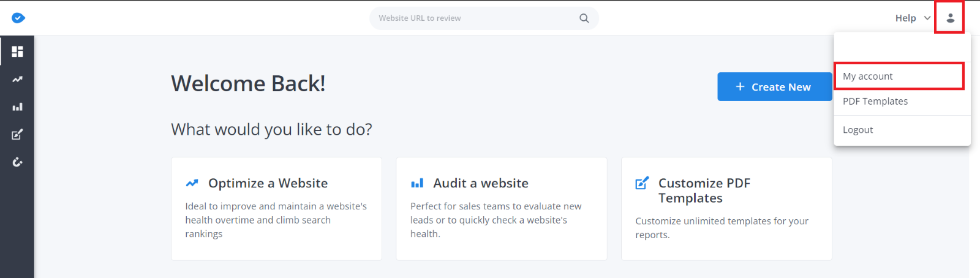
Task: Open the Audit a website card
Action: coord(501,209)
